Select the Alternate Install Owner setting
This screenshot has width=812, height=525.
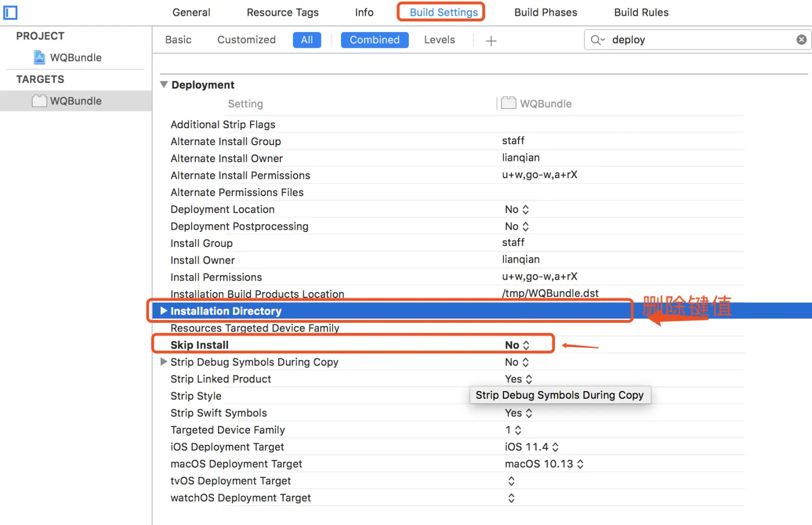pyautogui.click(x=226, y=158)
